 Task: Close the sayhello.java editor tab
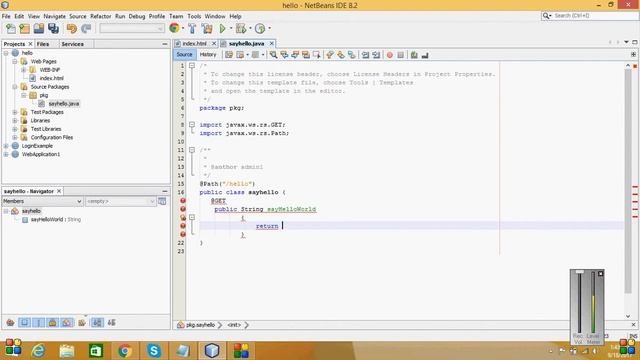[x=271, y=43]
